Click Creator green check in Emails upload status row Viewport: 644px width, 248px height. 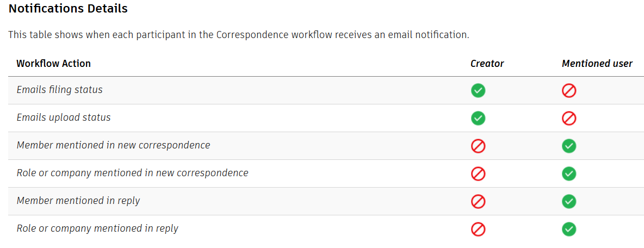point(478,118)
